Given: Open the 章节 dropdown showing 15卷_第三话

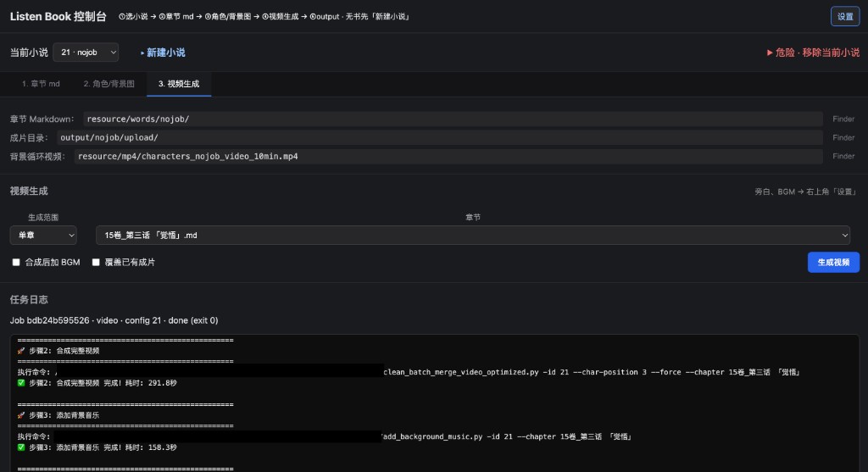Looking at the screenshot, I should click(x=473, y=236).
